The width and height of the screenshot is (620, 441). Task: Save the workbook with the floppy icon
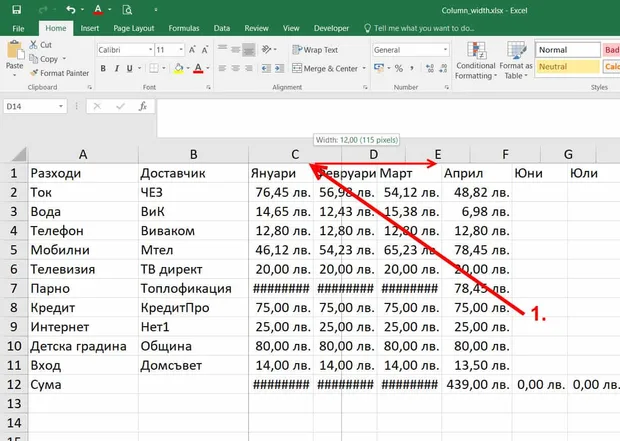click(x=17, y=10)
